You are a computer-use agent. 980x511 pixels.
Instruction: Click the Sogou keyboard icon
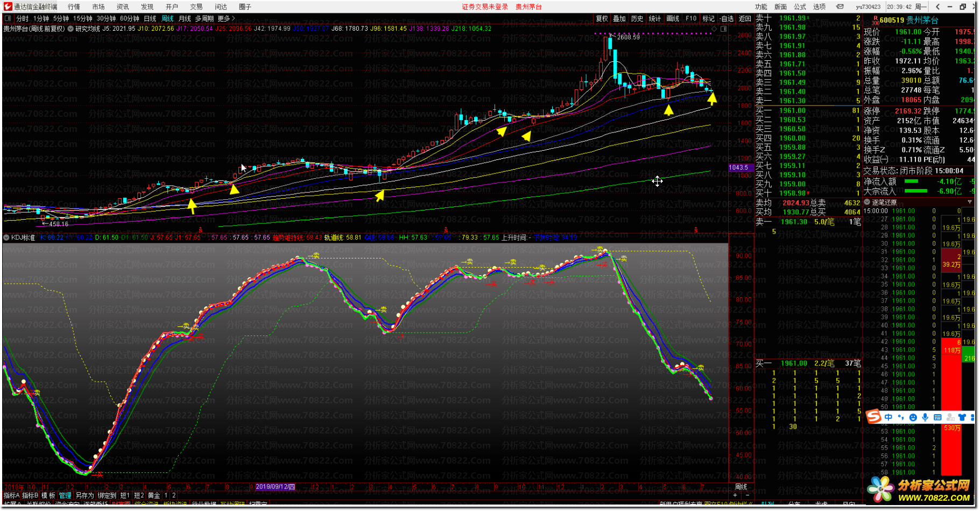pos(937,417)
